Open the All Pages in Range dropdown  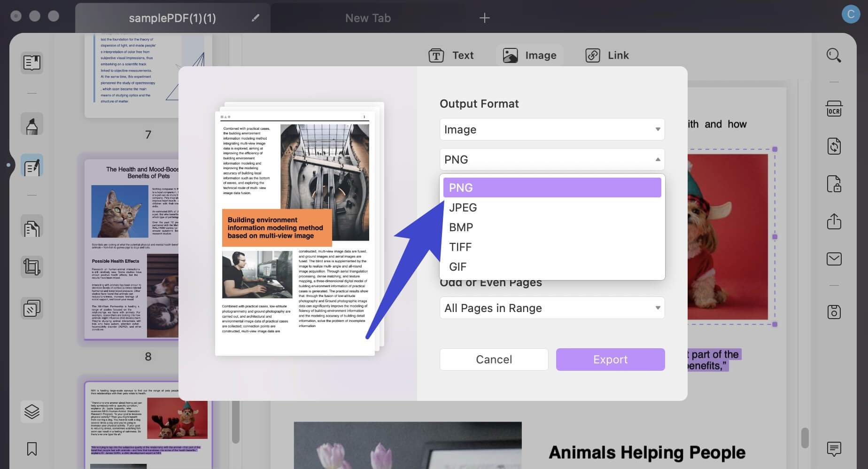[x=552, y=308]
